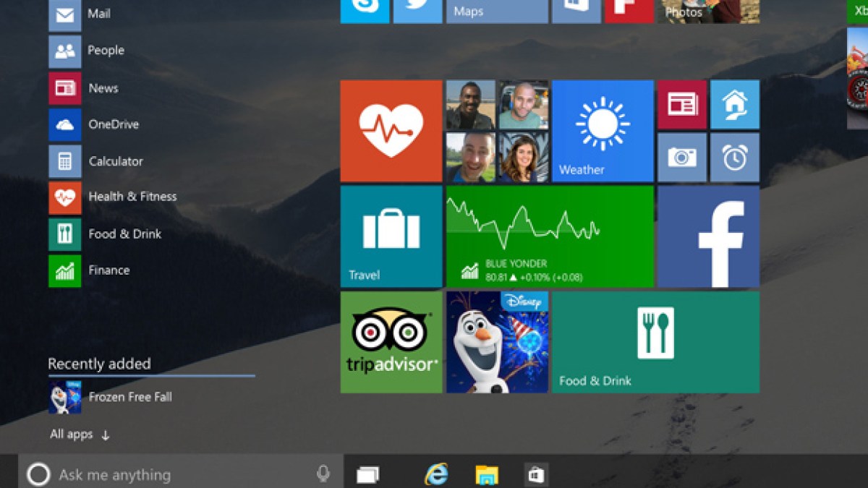Launch Internet Explorer from taskbar
868x488 pixels.
(x=436, y=474)
